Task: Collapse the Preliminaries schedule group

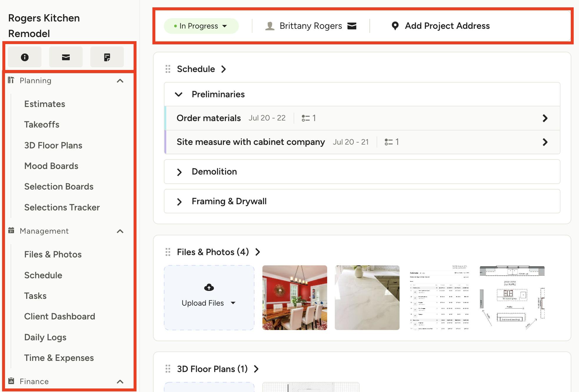Action: (179, 94)
